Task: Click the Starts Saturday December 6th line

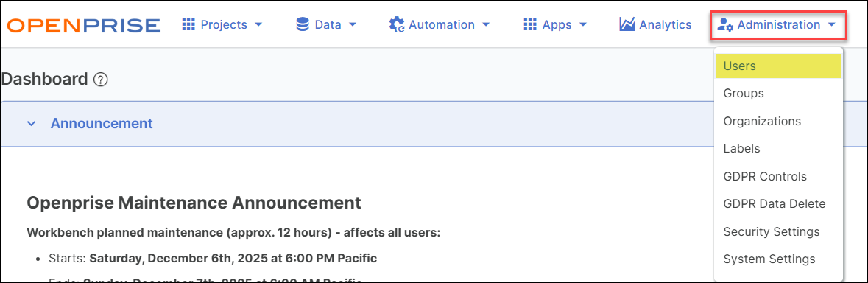Action: [x=214, y=258]
